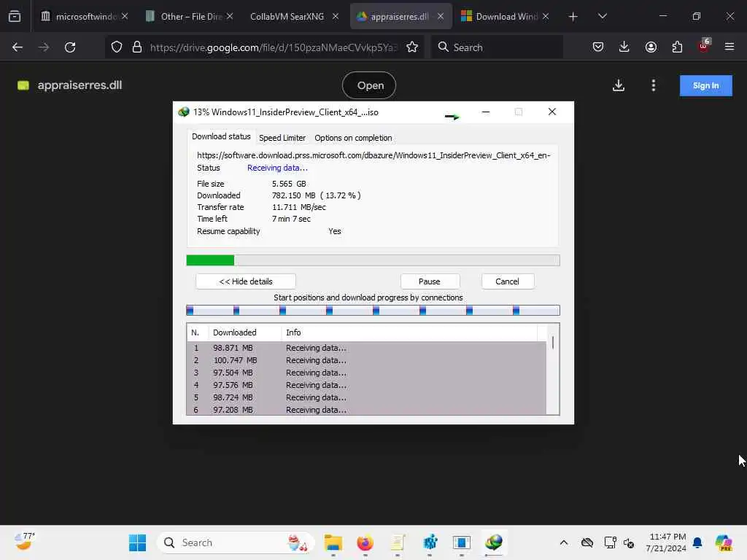Screen dimensions: 747x560
Task: Open clock showing 11:47 PM
Action: 667,542
